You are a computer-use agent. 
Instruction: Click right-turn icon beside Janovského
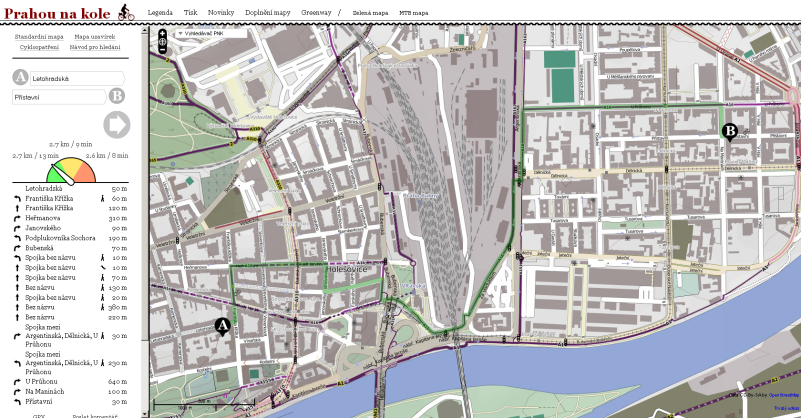coord(17,228)
